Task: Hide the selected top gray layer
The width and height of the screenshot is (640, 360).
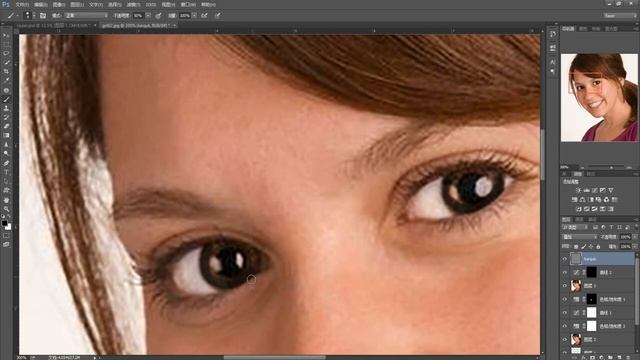Action: point(565,259)
